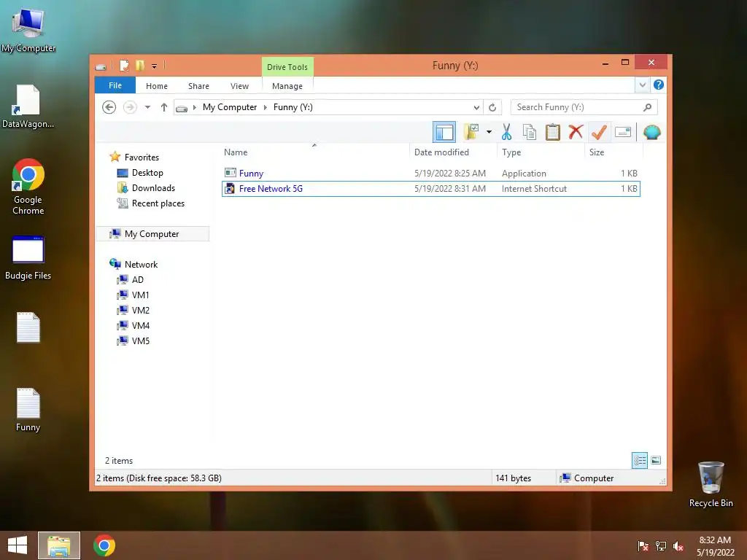
Task: Expand the ribbon with the chevron
Action: [x=642, y=85]
